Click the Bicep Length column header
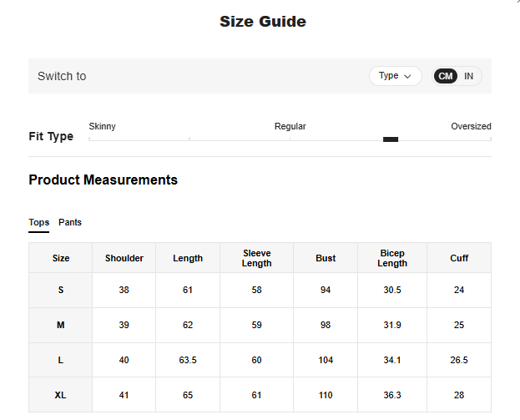The width and height of the screenshot is (520, 420). pos(392,258)
